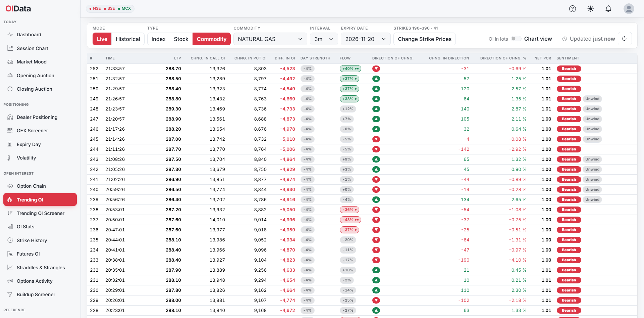Screen dimensions: 644x318
Task: Open the 3m interval dropdown
Action: [324, 39]
